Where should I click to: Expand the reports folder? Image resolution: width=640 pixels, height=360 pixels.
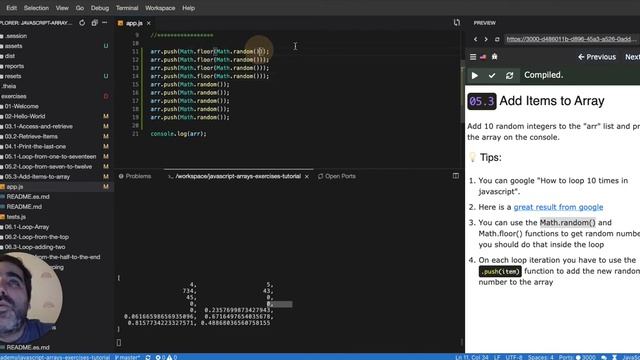[x=14, y=66]
